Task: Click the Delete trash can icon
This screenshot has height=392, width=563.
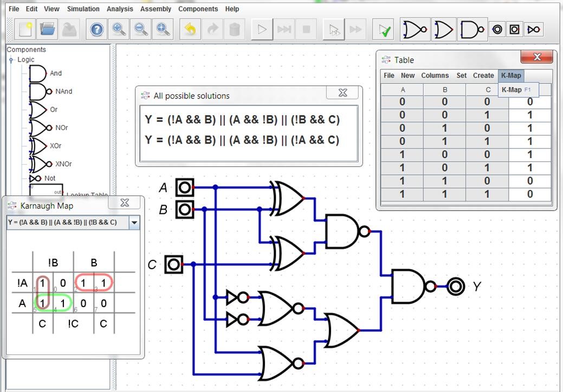Action: point(235,29)
